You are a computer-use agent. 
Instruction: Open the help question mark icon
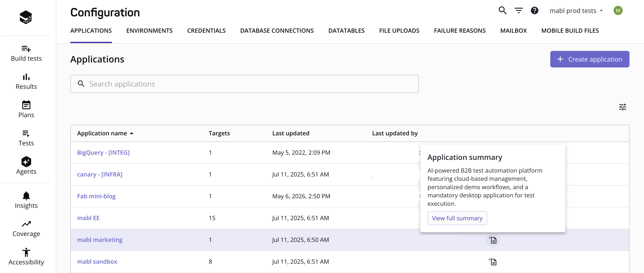(534, 10)
